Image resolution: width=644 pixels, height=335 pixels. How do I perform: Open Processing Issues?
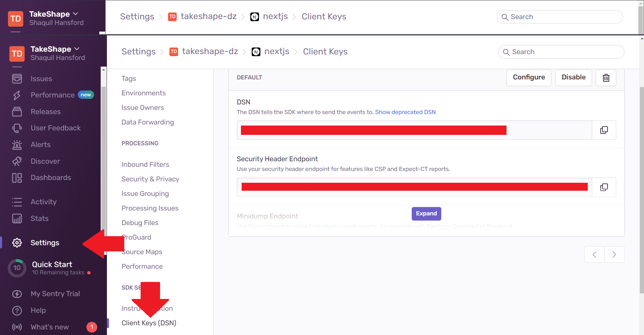click(150, 208)
